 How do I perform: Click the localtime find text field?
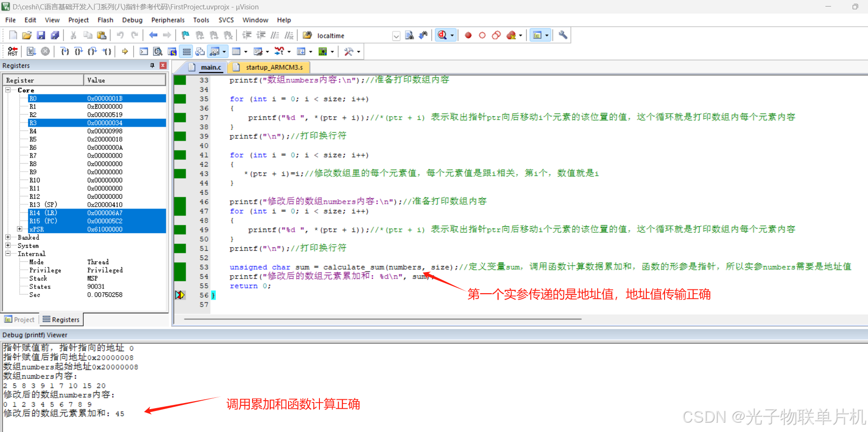[354, 36]
